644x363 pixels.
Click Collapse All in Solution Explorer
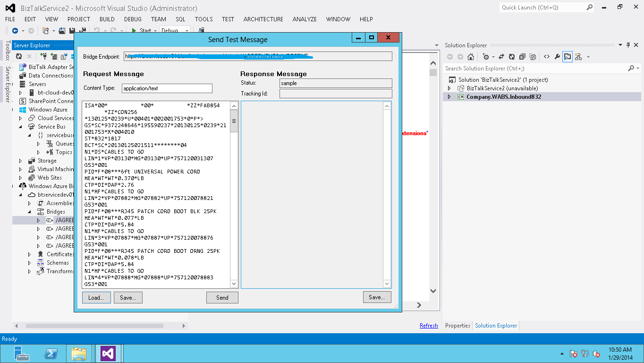522,57
